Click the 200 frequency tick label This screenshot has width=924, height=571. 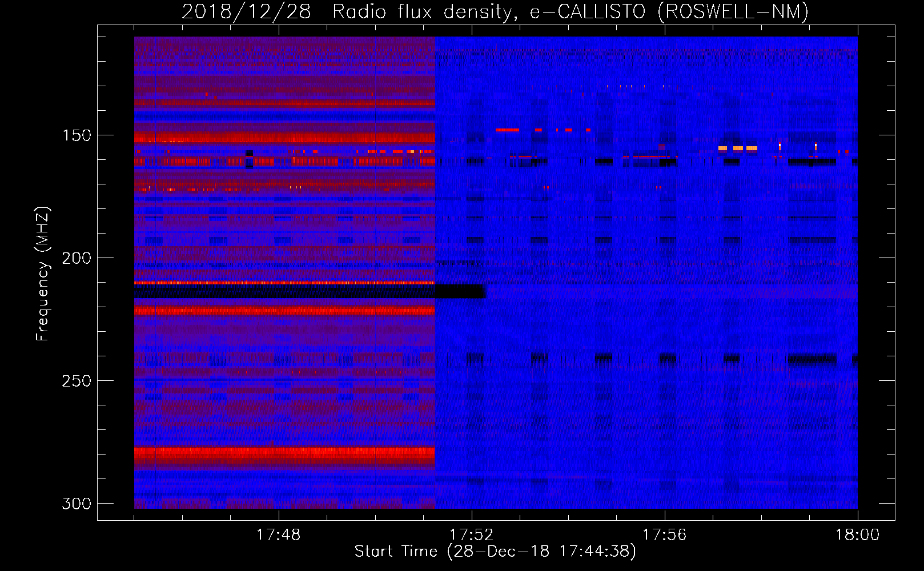[77, 258]
